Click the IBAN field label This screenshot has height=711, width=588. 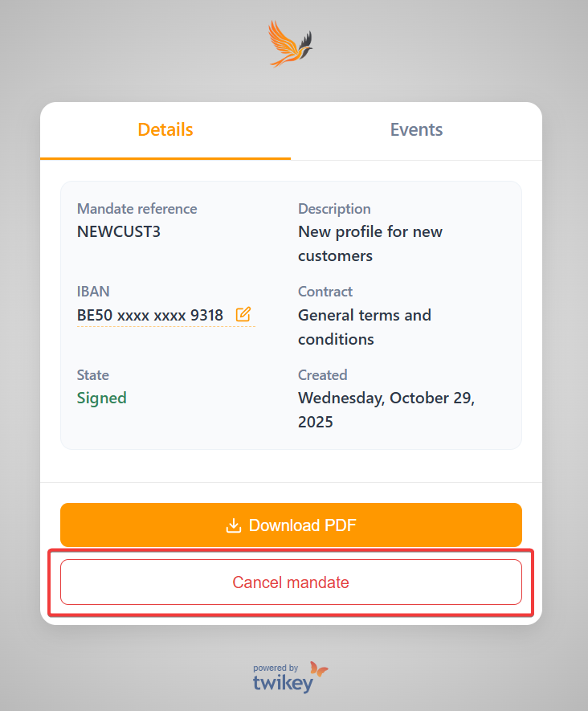click(x=93, y=292)
